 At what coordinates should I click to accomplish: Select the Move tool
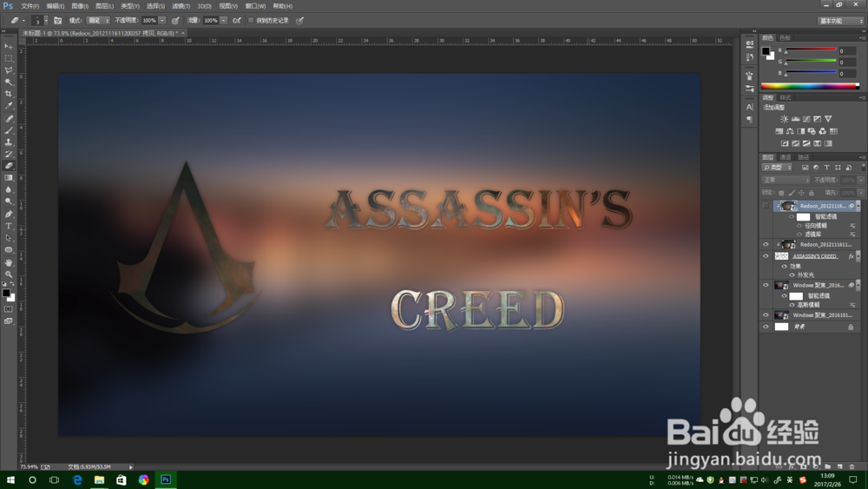coord(9,47)
